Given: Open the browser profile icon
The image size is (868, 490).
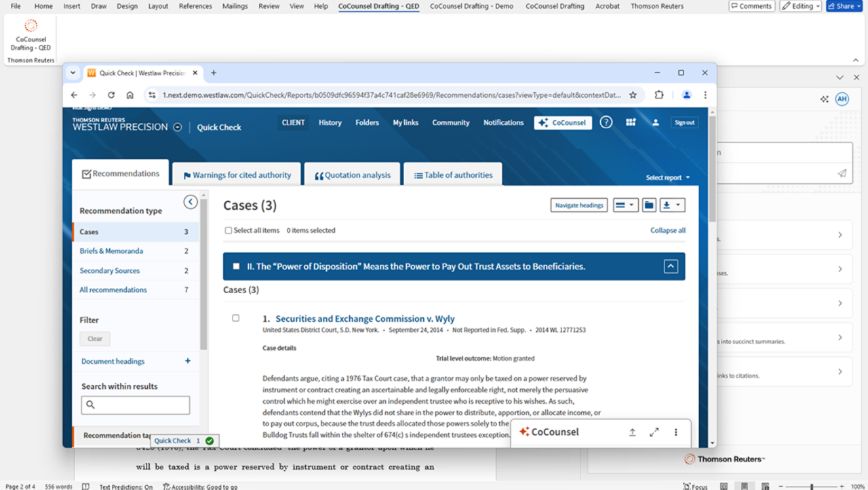Looking at the screenshot, I should point(687,95).
